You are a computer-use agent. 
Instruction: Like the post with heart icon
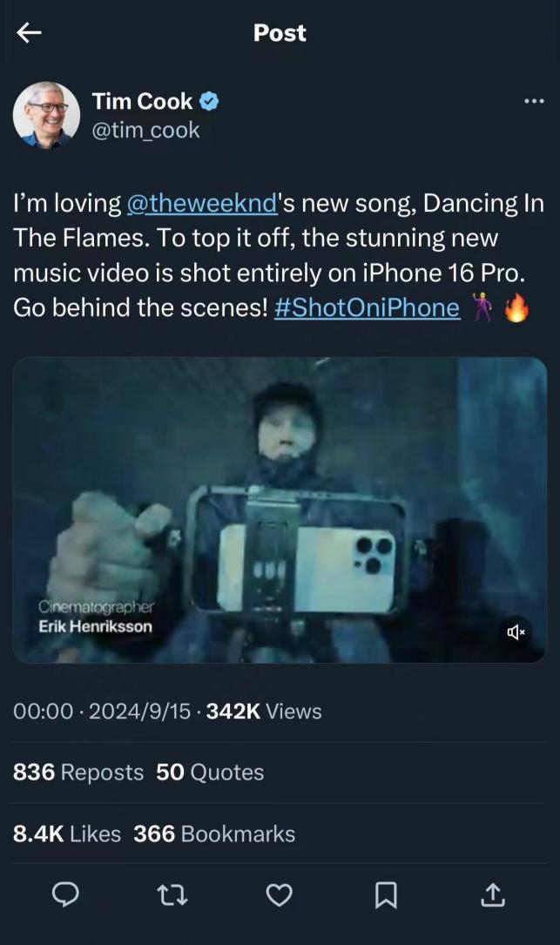pos(279,894)
